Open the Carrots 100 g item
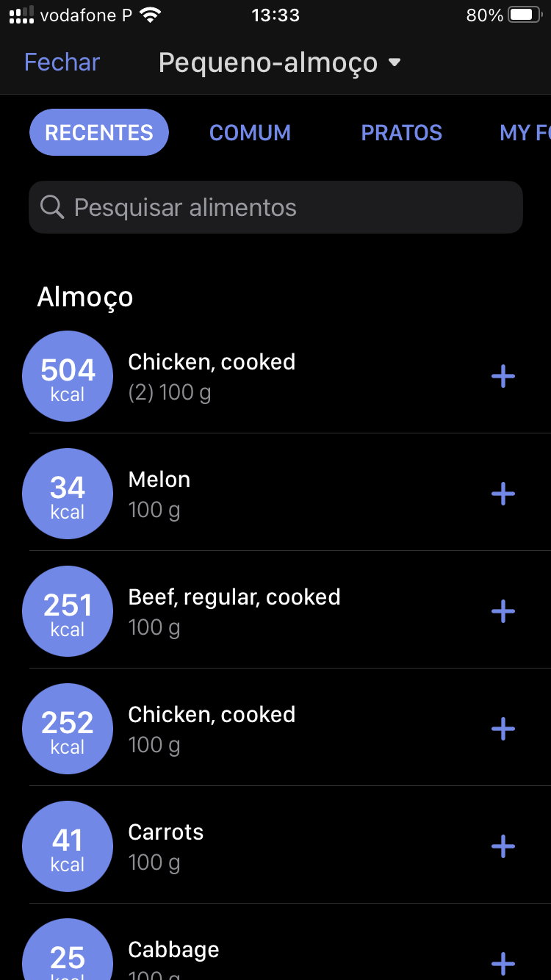The height and width of the screenshot is (980, 551). tap(166, 846)
